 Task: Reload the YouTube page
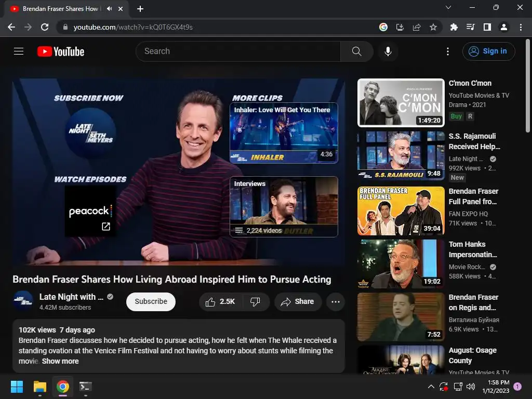pos(45,27)
